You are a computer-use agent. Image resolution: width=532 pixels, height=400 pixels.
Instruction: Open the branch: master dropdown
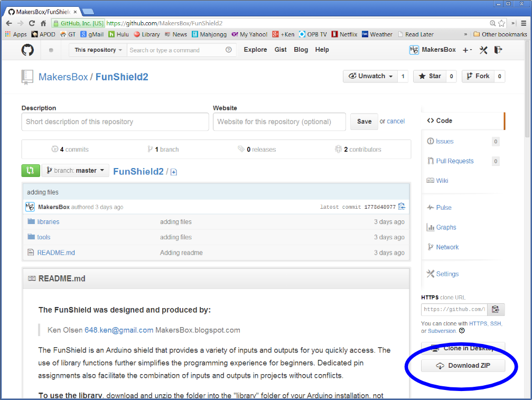tap(76, 170)
